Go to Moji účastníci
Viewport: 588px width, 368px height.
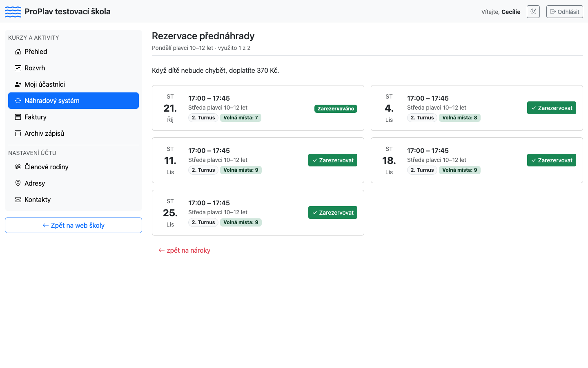tap(73, 84)
